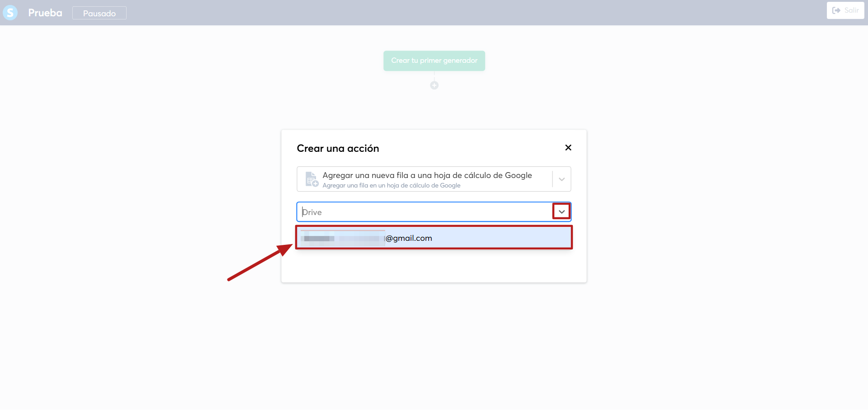Click the Prueba workflow title
This screenshot has height=412, width=868.
(x=45, y=13)
